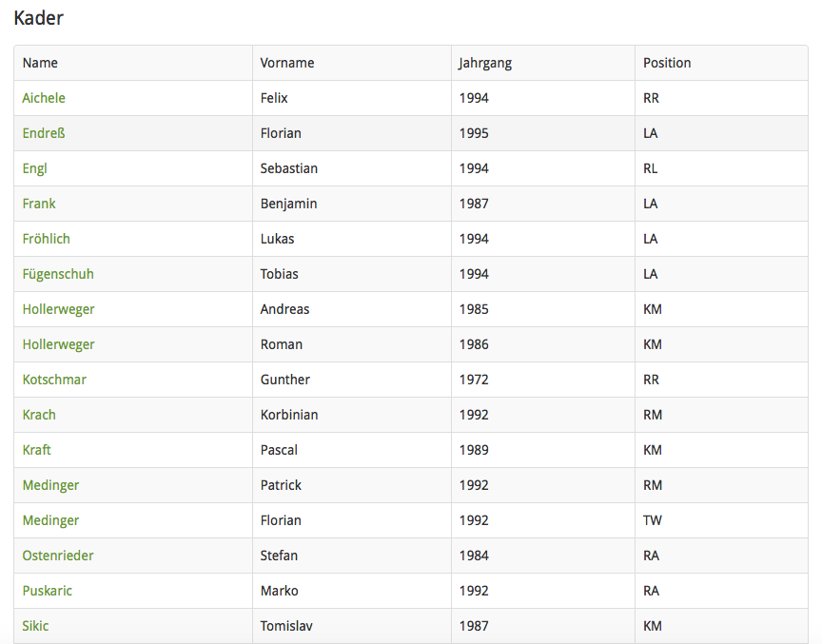Open Hollerweger link in Andreas row

(59, 309)
